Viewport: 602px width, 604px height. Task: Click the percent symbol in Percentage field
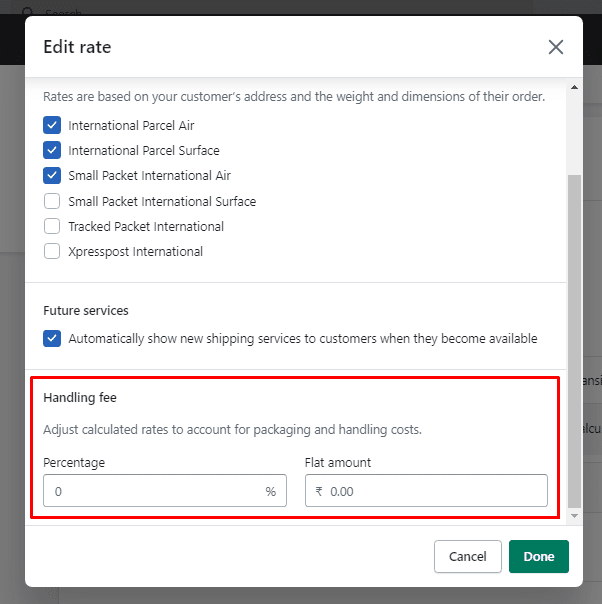click(270, 491)
